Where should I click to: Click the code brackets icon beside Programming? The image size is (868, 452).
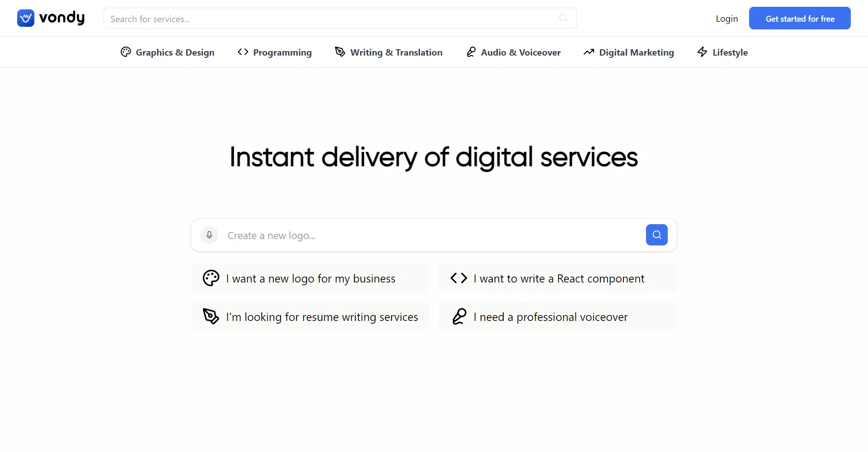click(x=243, y=52)
